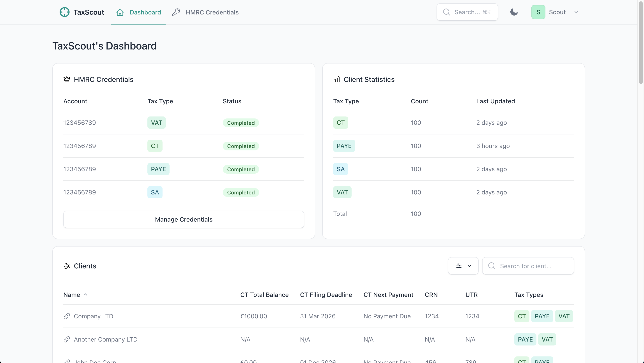The image size is (644, 363).
Task: Click PAYE tag in Company LTD row
Action: (542, 316)
